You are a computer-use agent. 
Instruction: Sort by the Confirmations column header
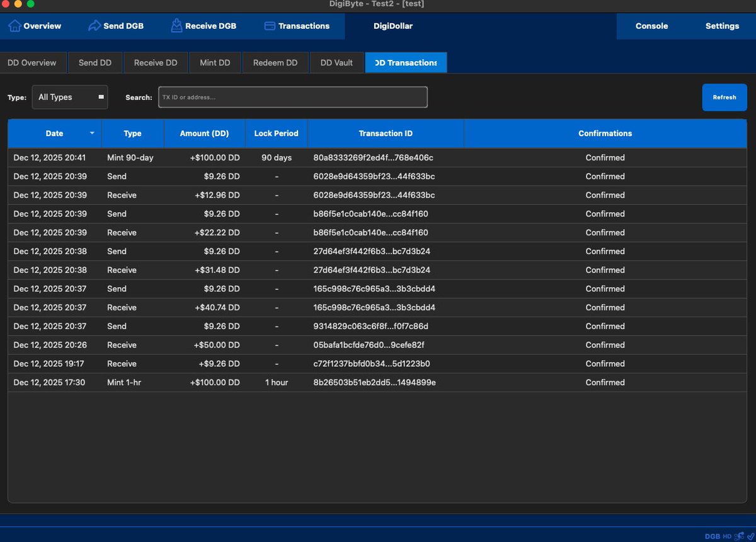pyautogui.click(x=605, y=133)
